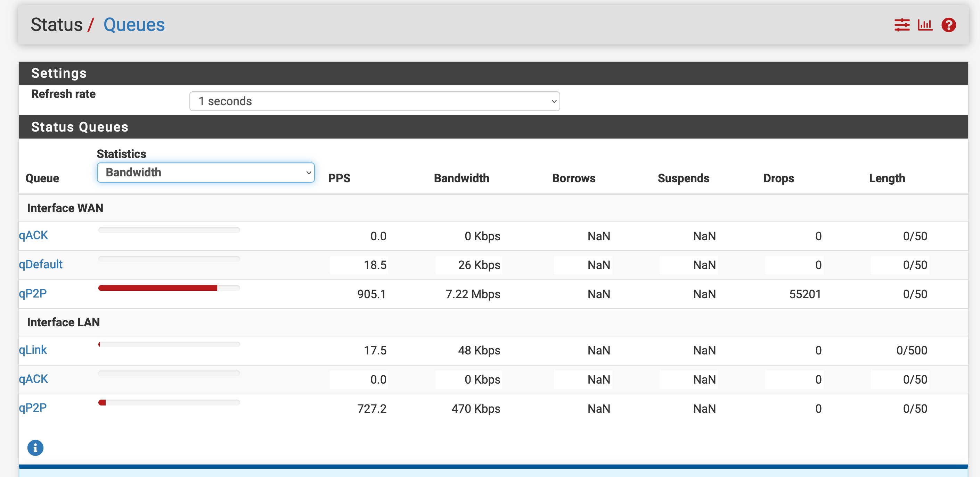
Task: Open the LAN qP2P queue link
Action: coord(33,408)
